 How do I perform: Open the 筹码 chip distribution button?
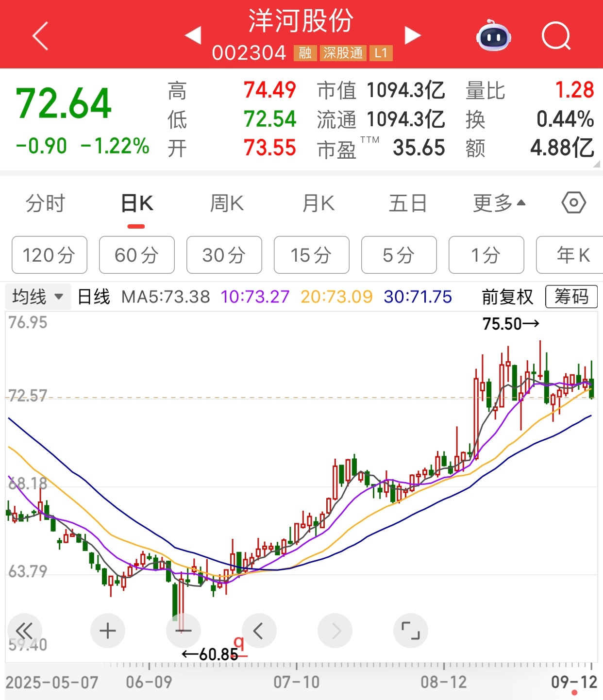coord(571,296)
